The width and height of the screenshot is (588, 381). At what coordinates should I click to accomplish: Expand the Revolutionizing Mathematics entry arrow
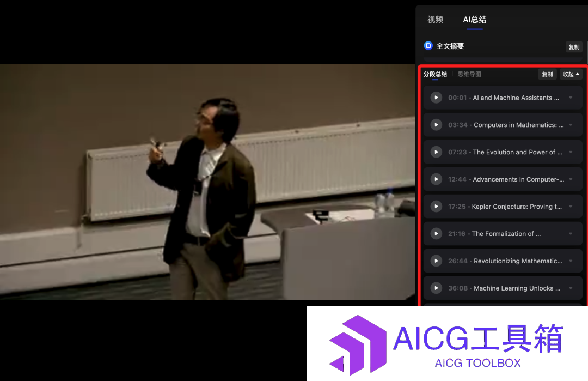tap(571, 261)
